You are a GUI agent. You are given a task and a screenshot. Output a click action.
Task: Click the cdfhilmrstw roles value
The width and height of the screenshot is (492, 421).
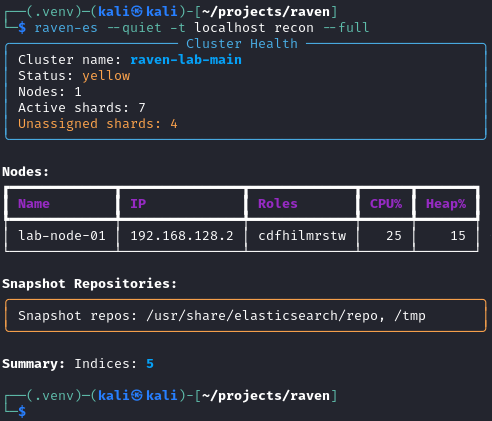tap(302, 236)
